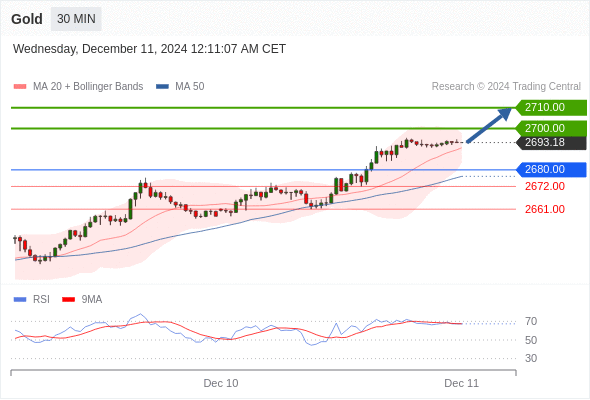
Task: Click the 9MA red legend swatch
Action: 68,300
